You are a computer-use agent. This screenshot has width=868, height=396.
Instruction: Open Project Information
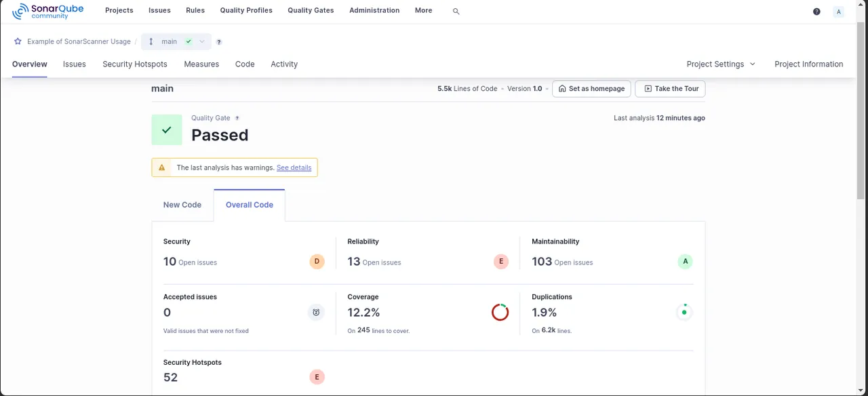pos(809,64)
